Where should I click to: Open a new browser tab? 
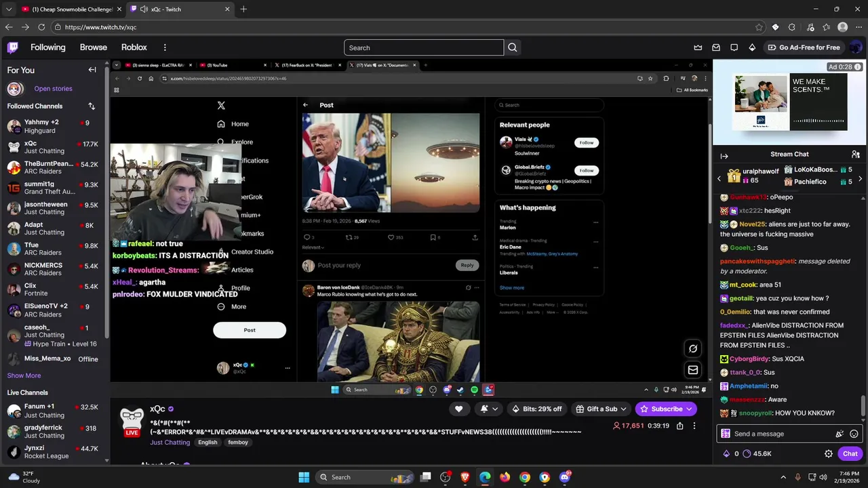point(243,9)
